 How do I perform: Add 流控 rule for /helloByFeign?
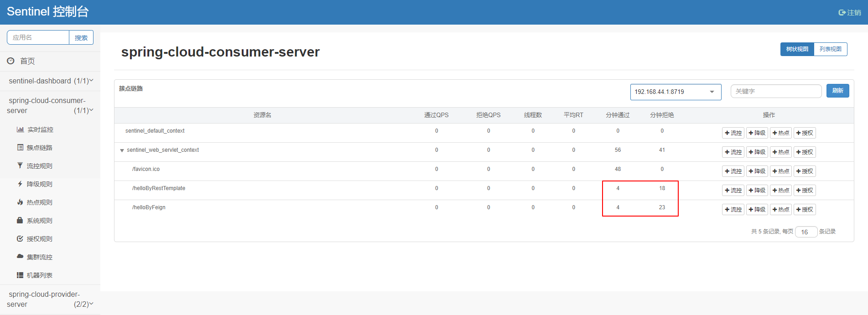(x=733, y=210)
